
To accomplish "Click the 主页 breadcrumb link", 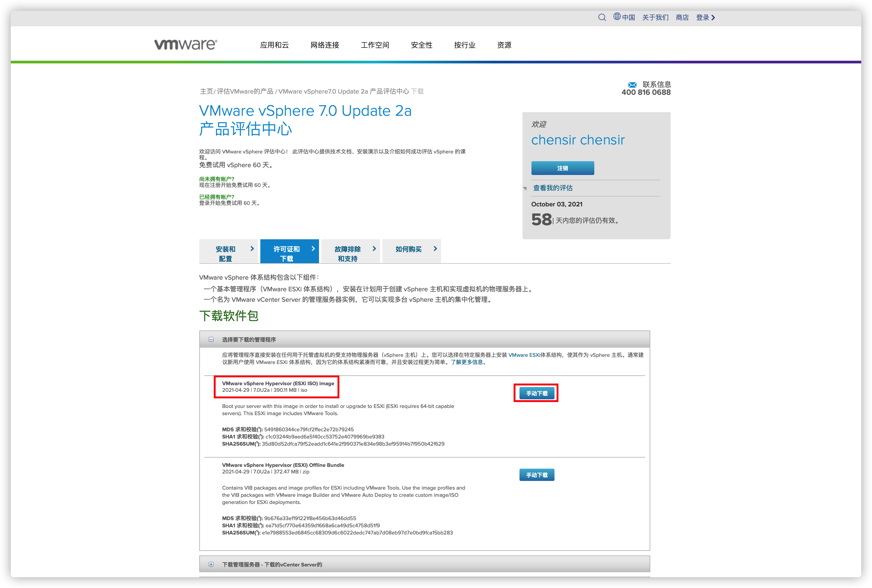I will [206, 91].
